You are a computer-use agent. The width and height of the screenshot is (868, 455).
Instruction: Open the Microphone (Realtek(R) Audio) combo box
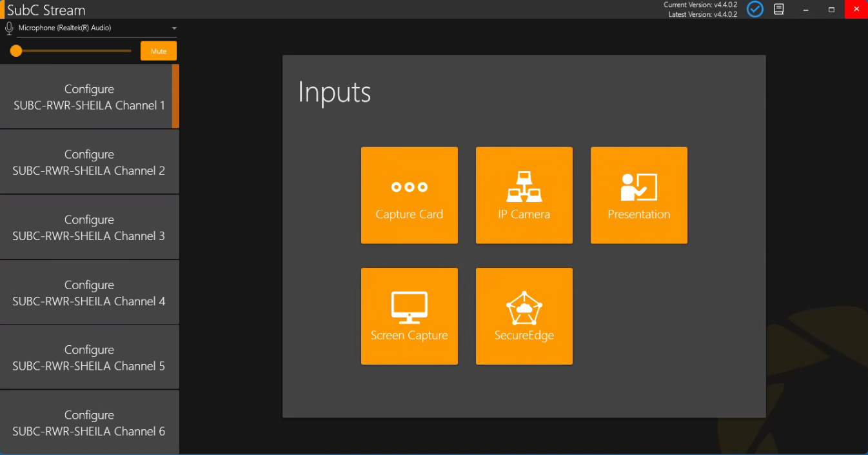coord(97,28)
